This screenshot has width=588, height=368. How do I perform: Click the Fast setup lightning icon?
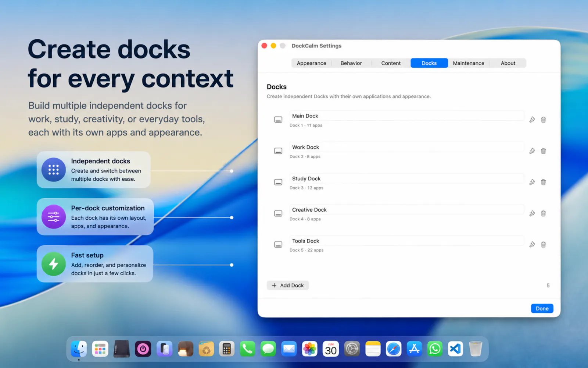tap(54, 264)
